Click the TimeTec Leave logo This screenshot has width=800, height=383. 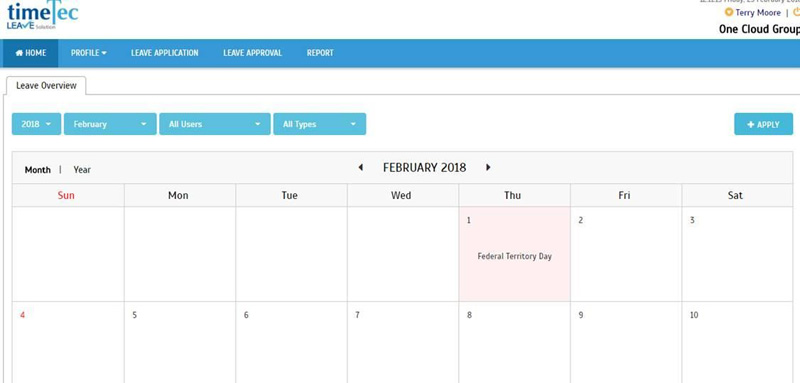42,15
